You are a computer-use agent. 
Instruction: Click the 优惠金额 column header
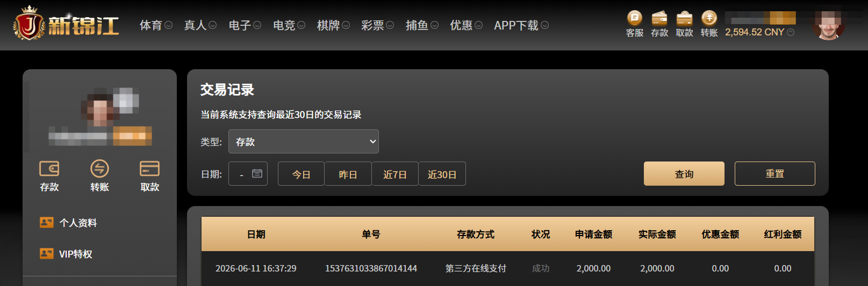720,234
